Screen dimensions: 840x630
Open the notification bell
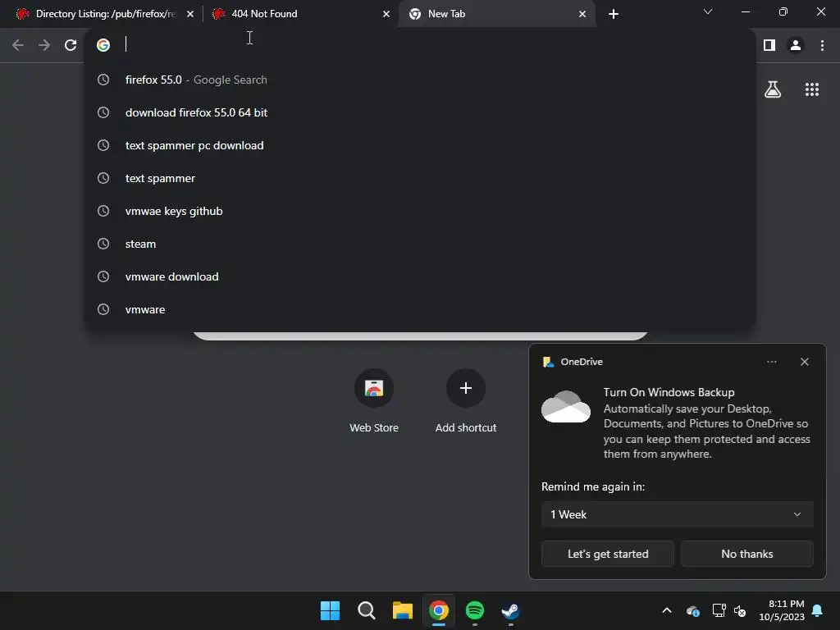coord(818,610)
